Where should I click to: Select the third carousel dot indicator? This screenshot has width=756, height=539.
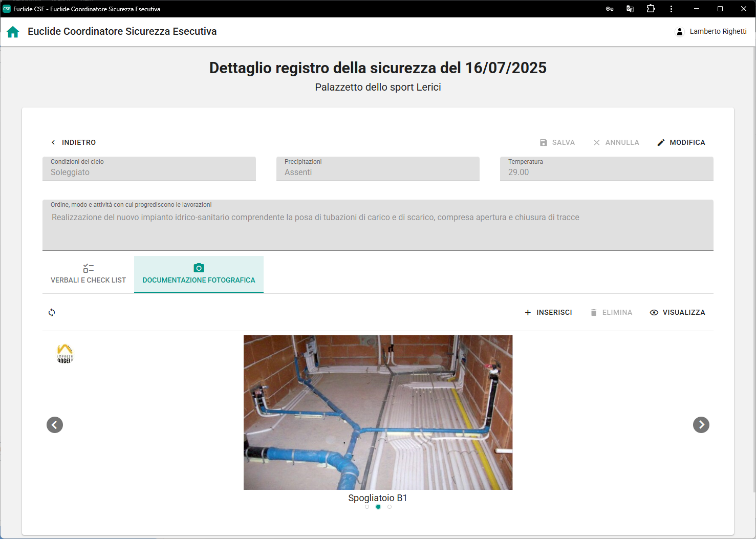[x=390, y=507]
